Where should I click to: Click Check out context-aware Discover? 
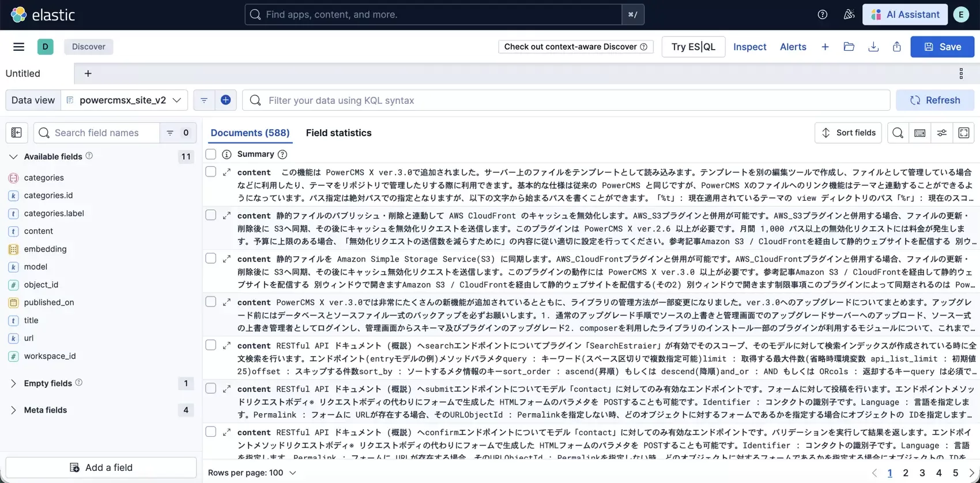click(575, 47)
